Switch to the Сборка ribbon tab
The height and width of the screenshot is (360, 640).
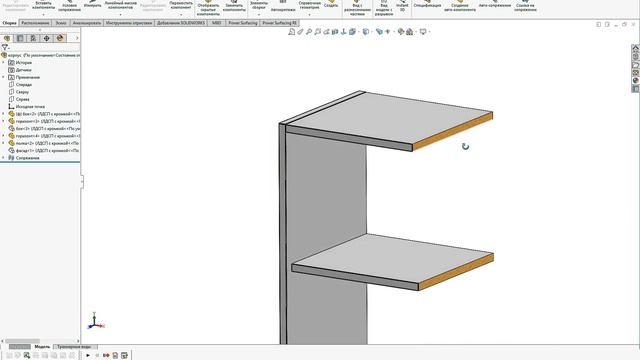(x=9, y=23)
